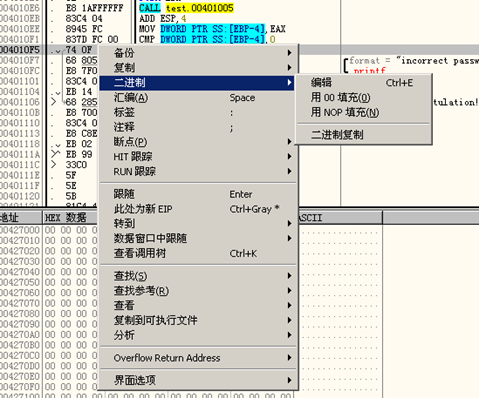Click the red printf comment
The height and width of the screenshot is (398, 479).
pyautogui.click(x=370, y=71)
